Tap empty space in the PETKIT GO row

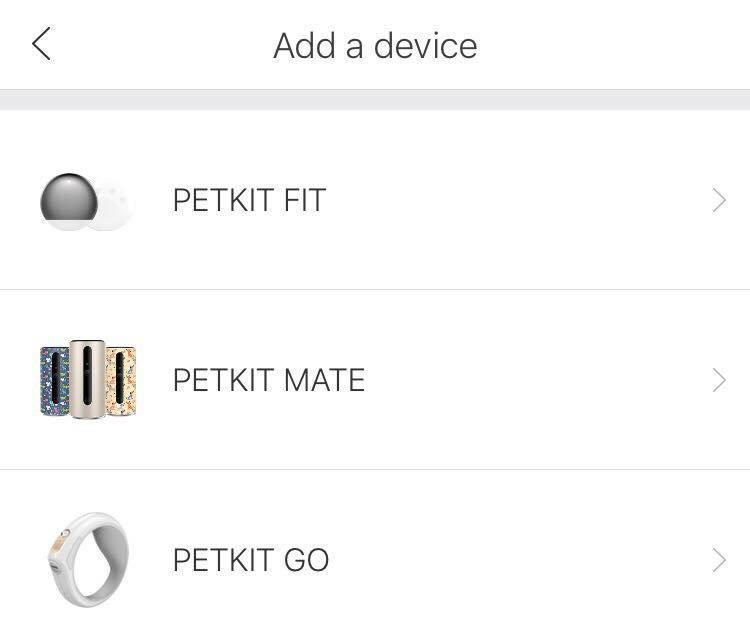(x=519, y=560)
